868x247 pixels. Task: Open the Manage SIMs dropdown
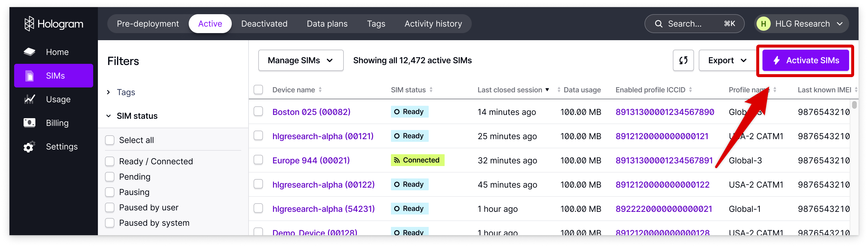pos(300,60)
